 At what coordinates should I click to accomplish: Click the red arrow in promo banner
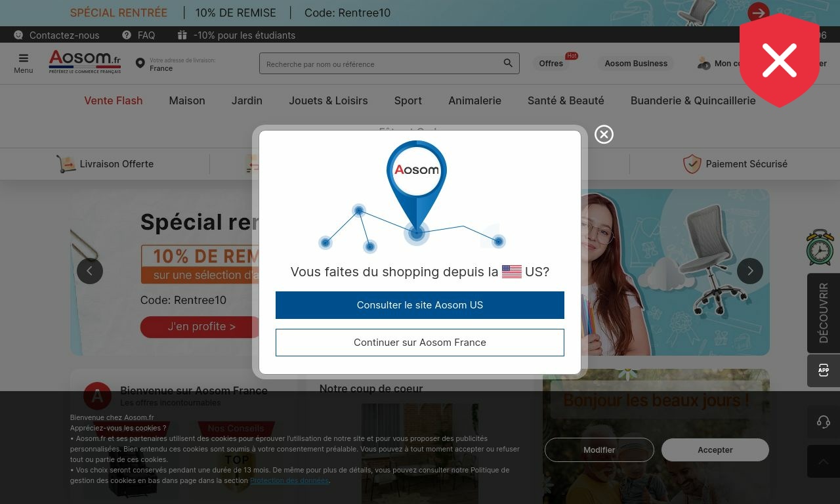tap(758, 12)
